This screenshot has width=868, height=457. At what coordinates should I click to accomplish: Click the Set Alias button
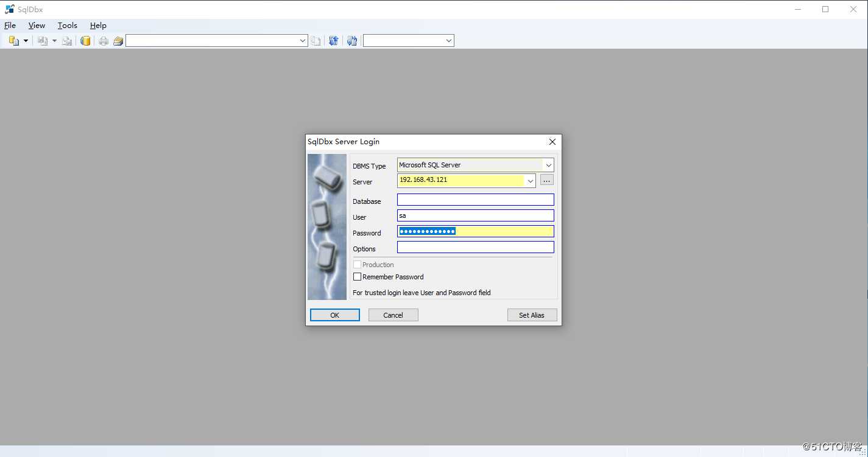tap(532, 315)
